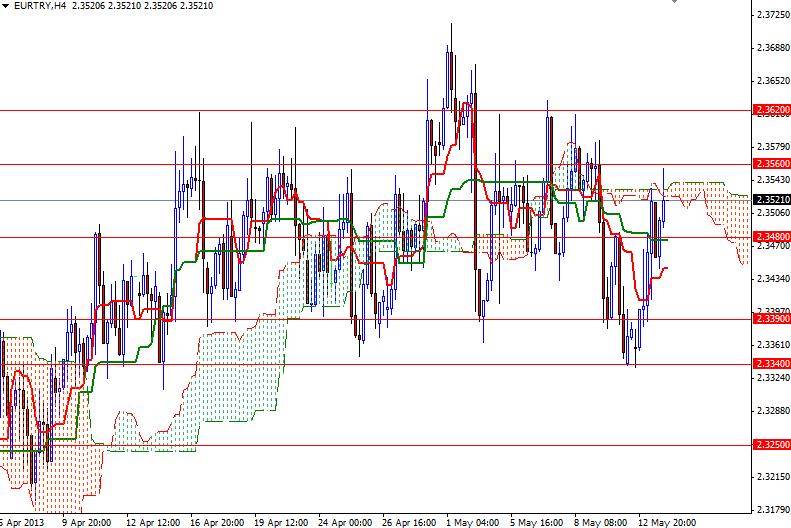This screenshot has height=528, width=791.
Task: Click the 2.36520 price scale value
Action: click(x=773, y=81)
